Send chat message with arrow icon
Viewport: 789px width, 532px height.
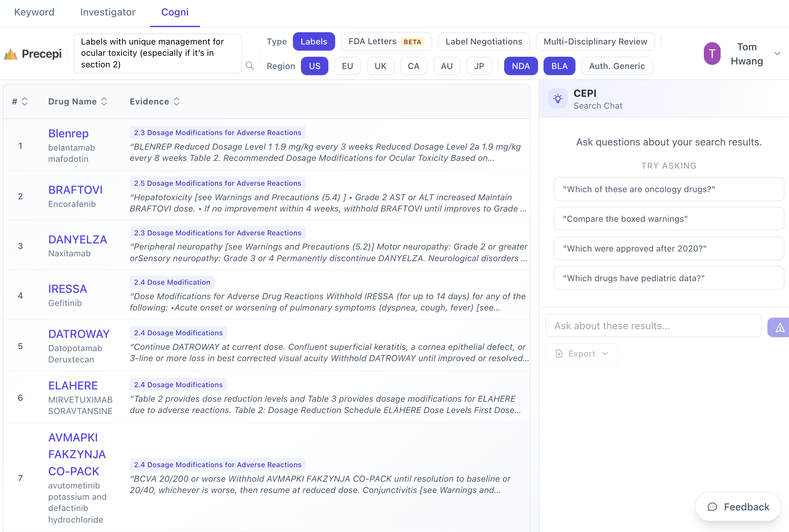[780, 327]
